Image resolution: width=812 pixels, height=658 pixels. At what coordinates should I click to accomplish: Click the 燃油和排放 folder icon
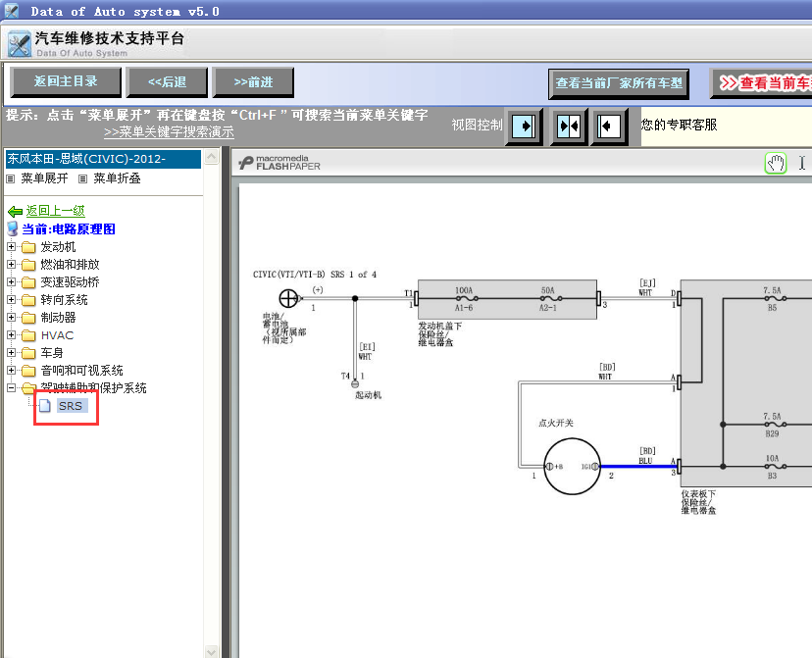pos(28,265)
